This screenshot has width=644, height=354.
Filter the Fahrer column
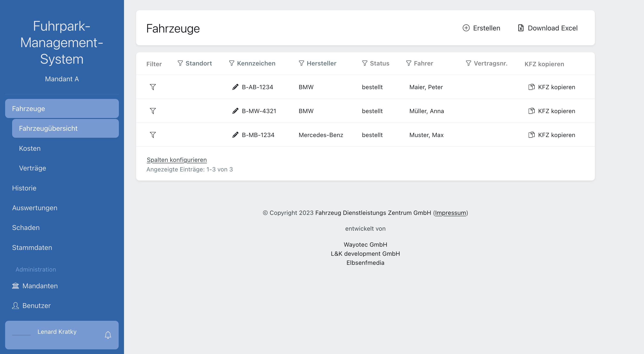[x=409, y=63]
